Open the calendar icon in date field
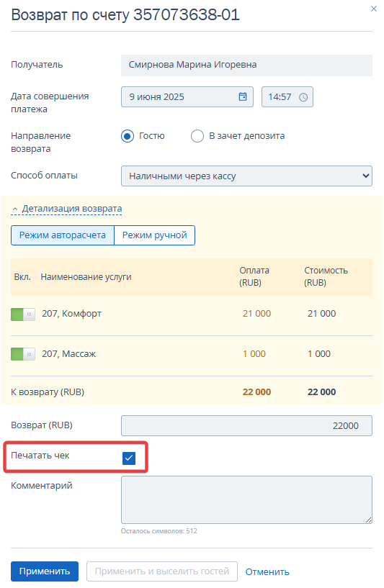The height and width of the screenshot is (588, 384). [243, 96]
